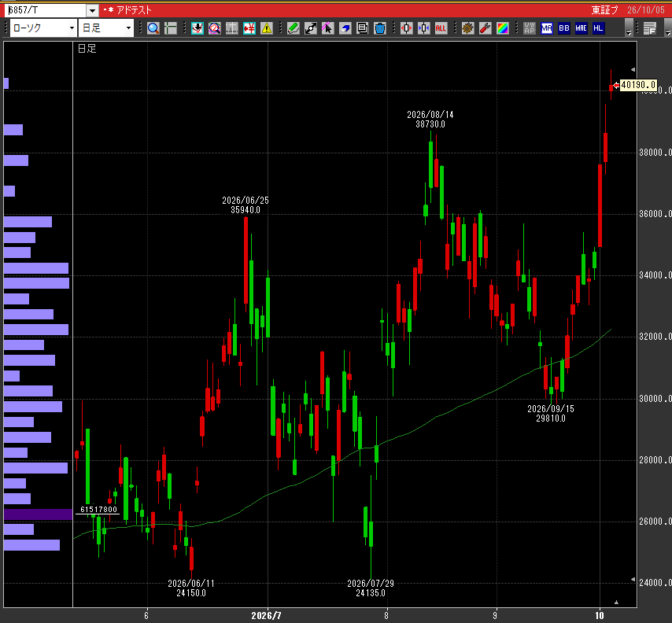Screen dimensions: 672x623
Task: Click the chart download arrow icon
Action: tap(198, 28)
